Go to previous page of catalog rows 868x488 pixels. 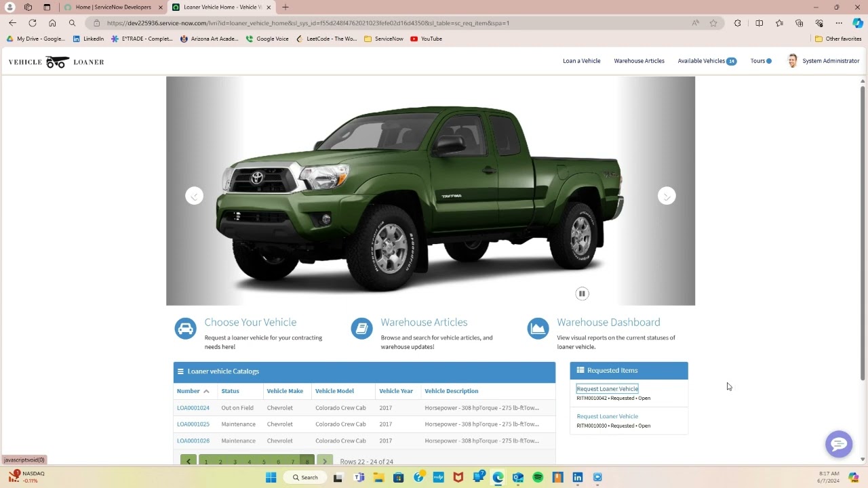pyautogui.click(x=189, y=461)
